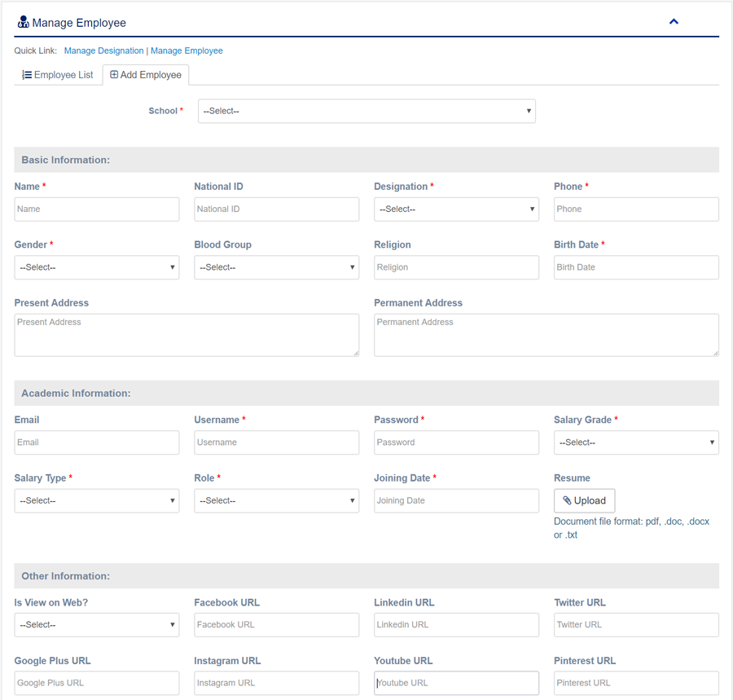Expand the School dropdown
This screenshot has height=700, width=733.
coord(366,111)
